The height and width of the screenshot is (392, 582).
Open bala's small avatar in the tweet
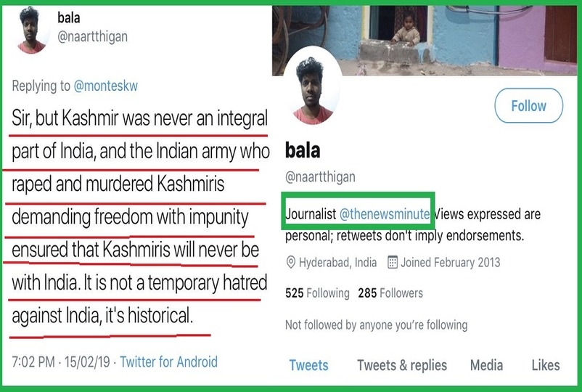coord(31,30)
